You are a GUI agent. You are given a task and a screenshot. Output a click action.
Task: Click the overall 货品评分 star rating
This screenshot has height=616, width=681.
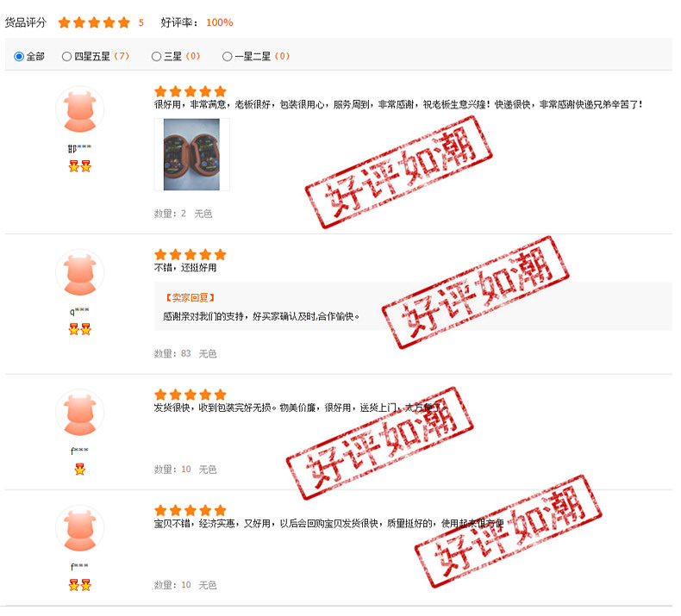tap(94, 22)
